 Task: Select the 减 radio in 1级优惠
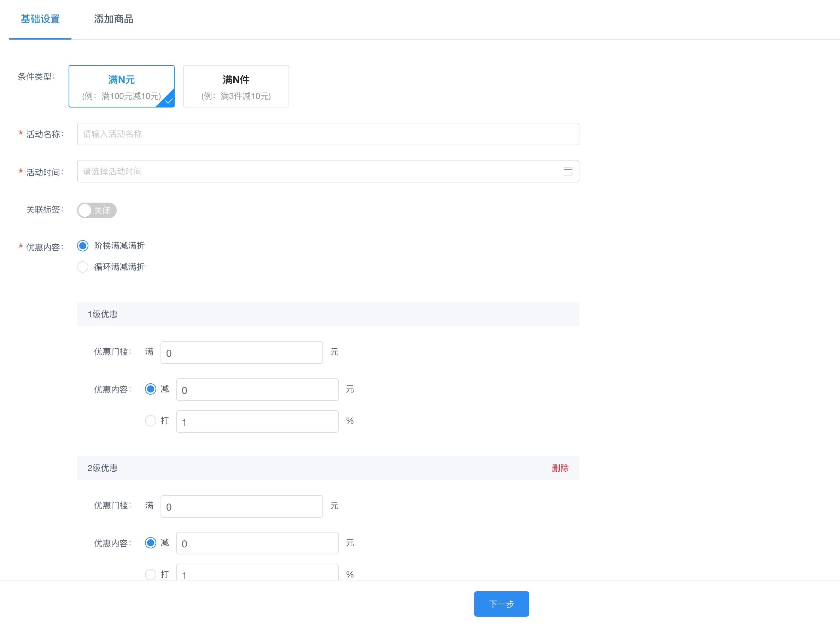click(x=150, y=389)
